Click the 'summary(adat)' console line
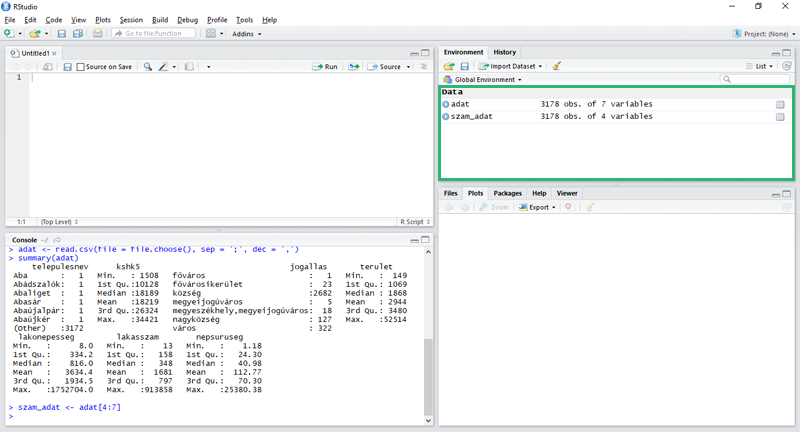This screenshot has height=432, width=800. [x=48, y=258]
